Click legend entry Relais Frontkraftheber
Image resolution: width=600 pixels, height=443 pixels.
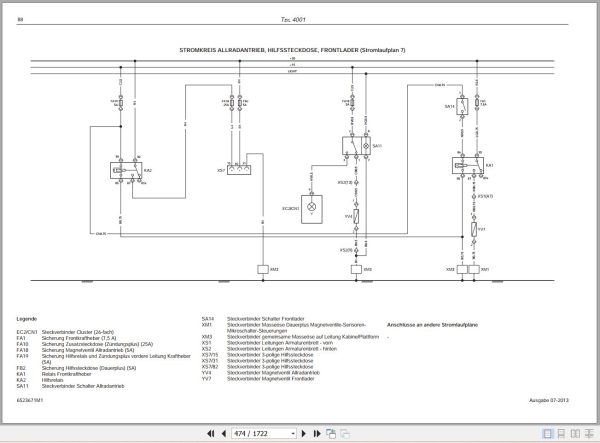tap(67, 374)
